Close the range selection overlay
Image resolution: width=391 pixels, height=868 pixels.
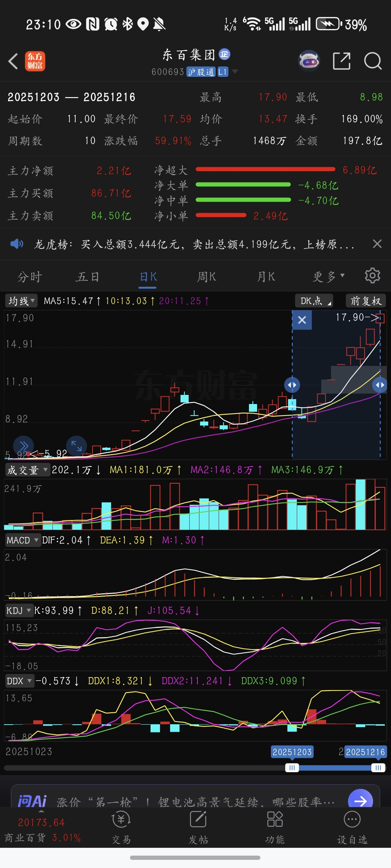(302, 320)
